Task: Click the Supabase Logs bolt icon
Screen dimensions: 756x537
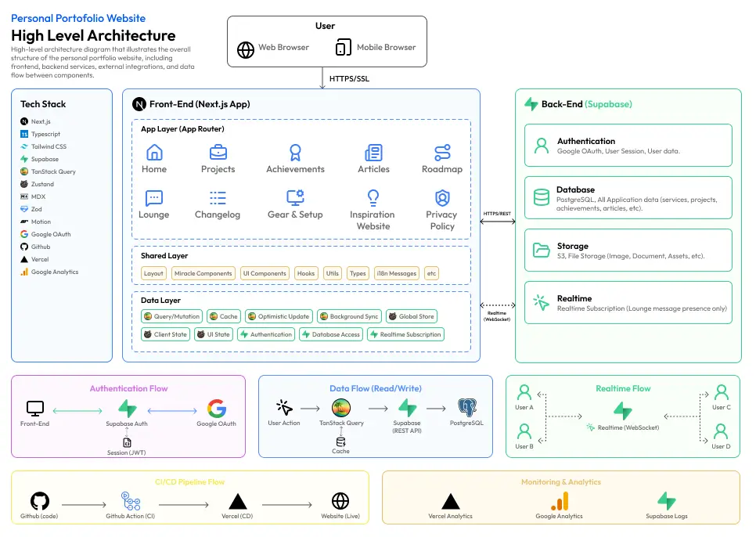Action: tap(667, 501)
